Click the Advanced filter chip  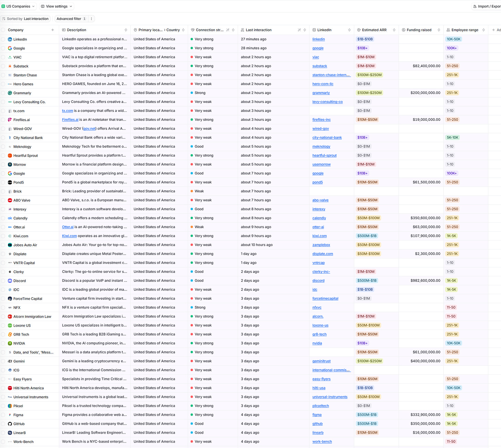pos(71,19)
